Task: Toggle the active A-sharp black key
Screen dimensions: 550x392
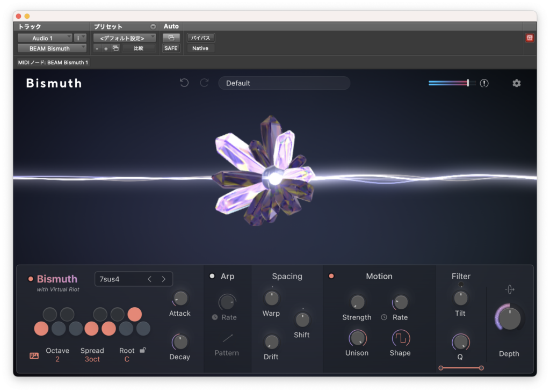Action: tap(135, 314)
